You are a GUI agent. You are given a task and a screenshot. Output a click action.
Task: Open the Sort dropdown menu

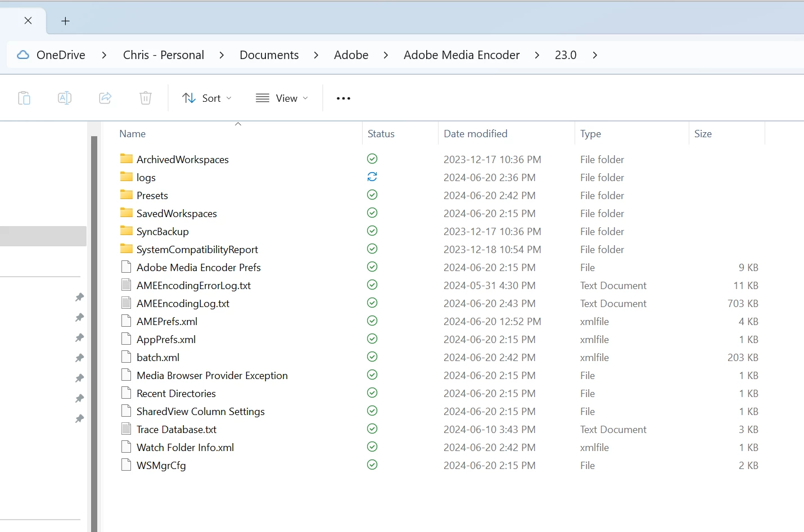pos(206,98)
